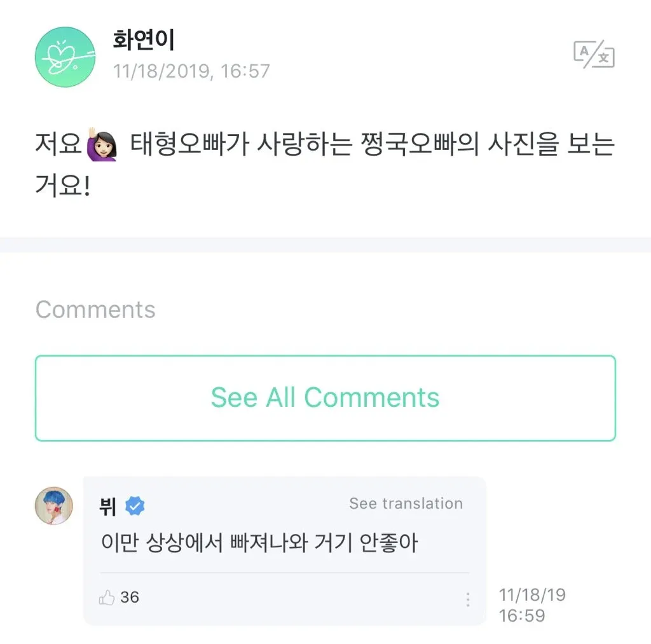651x644 pixels.
Task: Click the blue verified badge beside 뷔
Action: pos(135,505)
